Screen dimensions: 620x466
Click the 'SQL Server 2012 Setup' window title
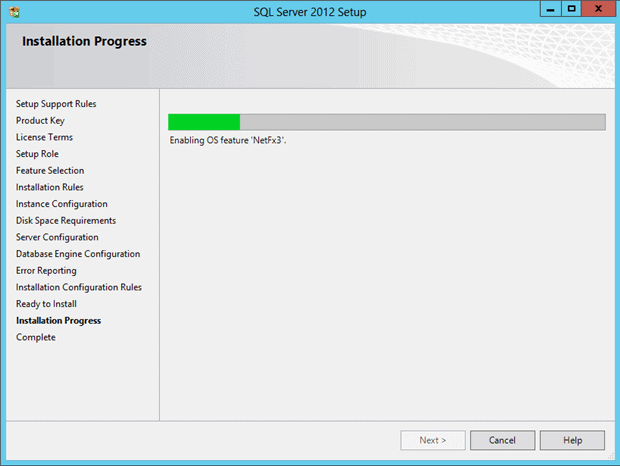pyautogui.click(x=310, y=12)
